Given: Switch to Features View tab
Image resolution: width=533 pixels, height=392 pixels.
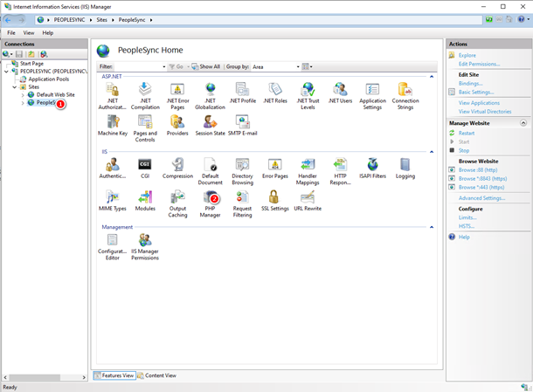Looking at the screenshot, I should point(114,375).
